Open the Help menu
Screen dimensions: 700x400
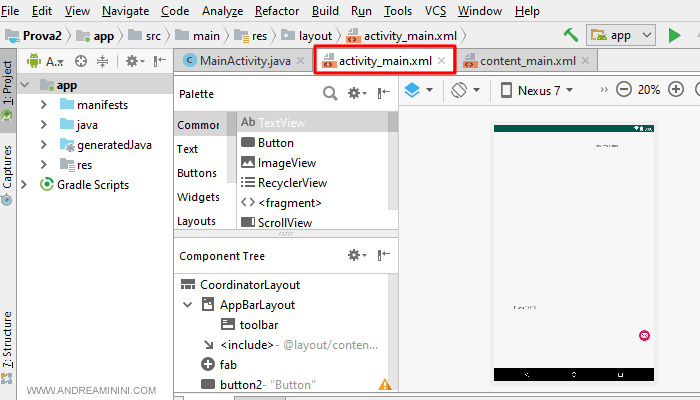(527, 11)
